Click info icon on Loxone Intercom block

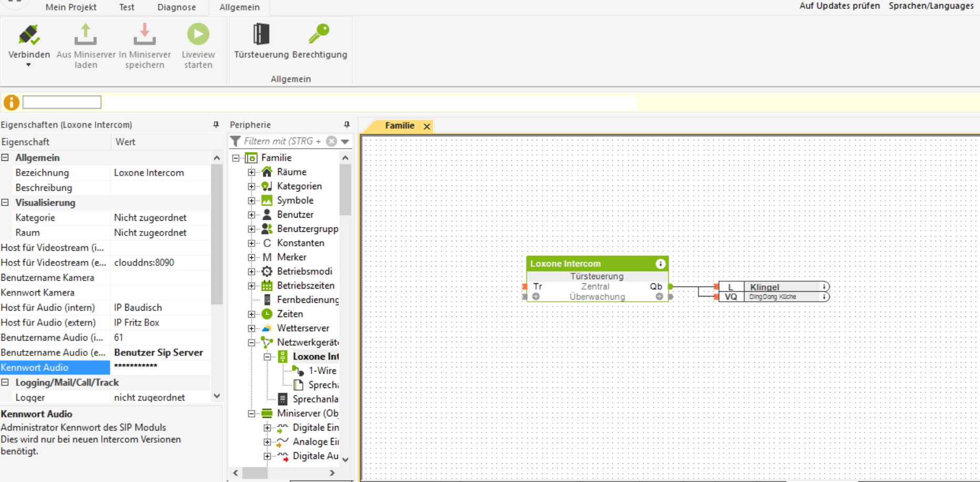pyautogui.click(x=661, y=264)
